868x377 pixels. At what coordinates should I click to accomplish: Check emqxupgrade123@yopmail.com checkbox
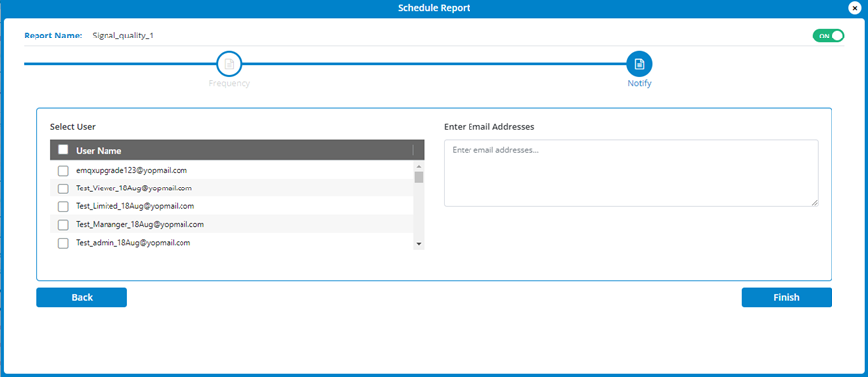point(63,171)
